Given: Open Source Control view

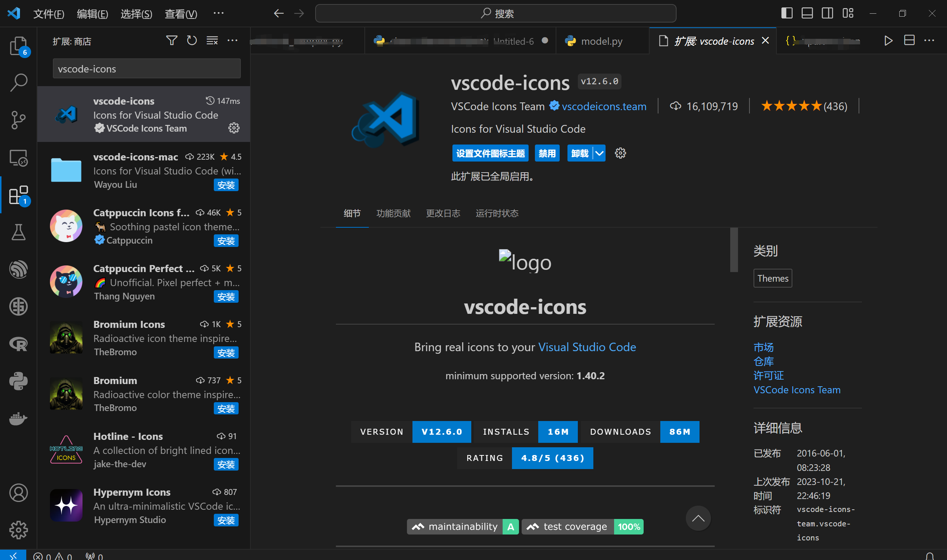Looking at the screenshot, I should [x=18, y=120].
